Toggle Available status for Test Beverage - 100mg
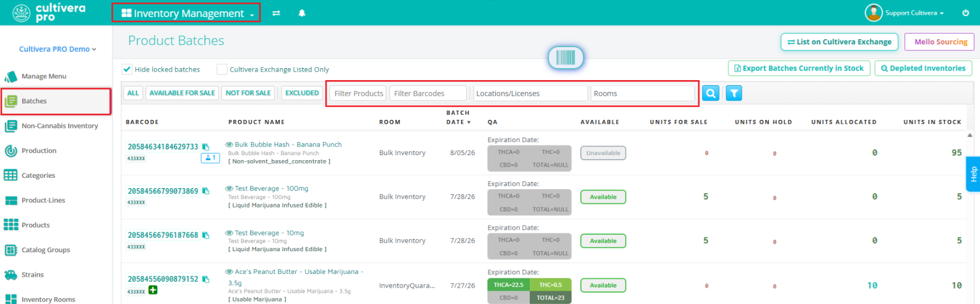Screen dimensions: 980x304 pos(603,197)
